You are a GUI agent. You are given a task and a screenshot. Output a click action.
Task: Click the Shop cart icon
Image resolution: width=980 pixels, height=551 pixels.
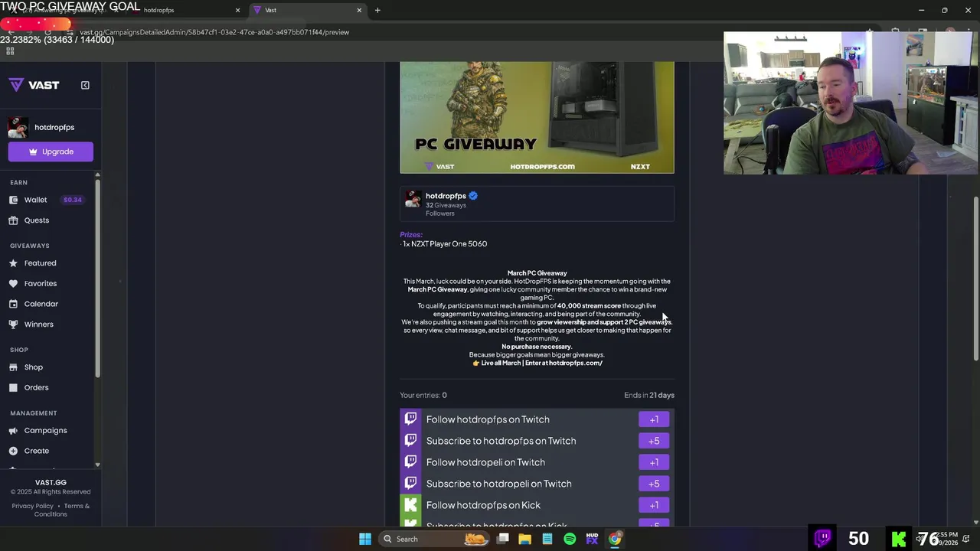pos(13,367)
